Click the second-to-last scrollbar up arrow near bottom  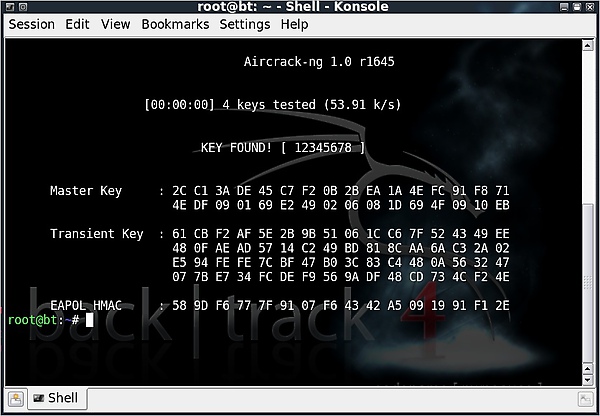(588, 369)
